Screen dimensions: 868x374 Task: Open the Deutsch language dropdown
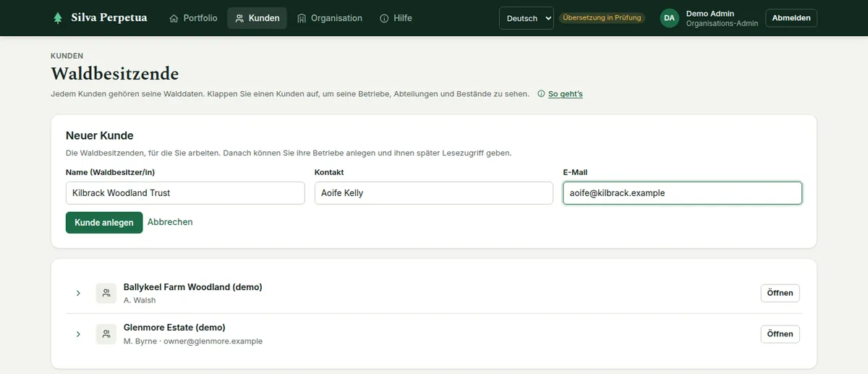point(527,18)
